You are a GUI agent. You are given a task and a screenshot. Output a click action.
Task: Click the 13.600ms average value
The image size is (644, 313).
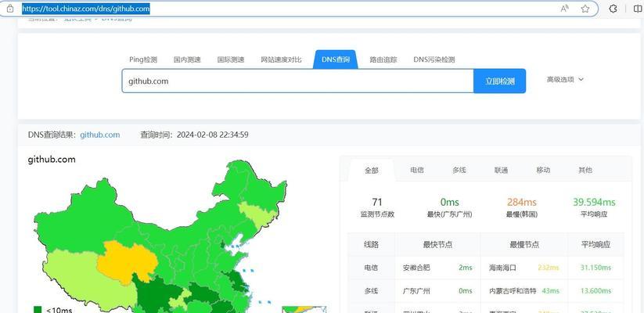pos(595,291)
